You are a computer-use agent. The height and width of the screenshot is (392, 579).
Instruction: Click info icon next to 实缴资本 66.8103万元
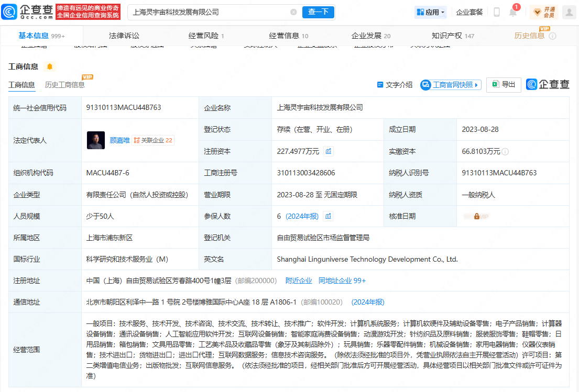[x=505, y=152]
